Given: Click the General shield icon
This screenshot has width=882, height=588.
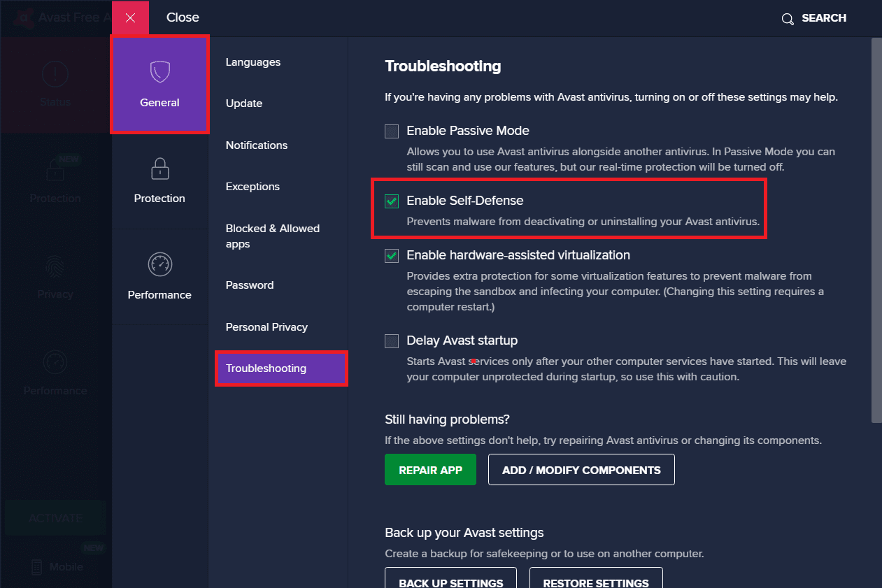Looking at the screenshot, I should [x=159, y=71].
